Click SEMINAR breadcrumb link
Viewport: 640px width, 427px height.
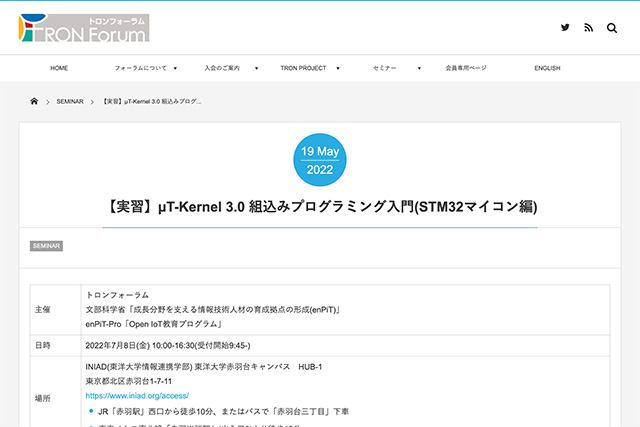point(70,101)
